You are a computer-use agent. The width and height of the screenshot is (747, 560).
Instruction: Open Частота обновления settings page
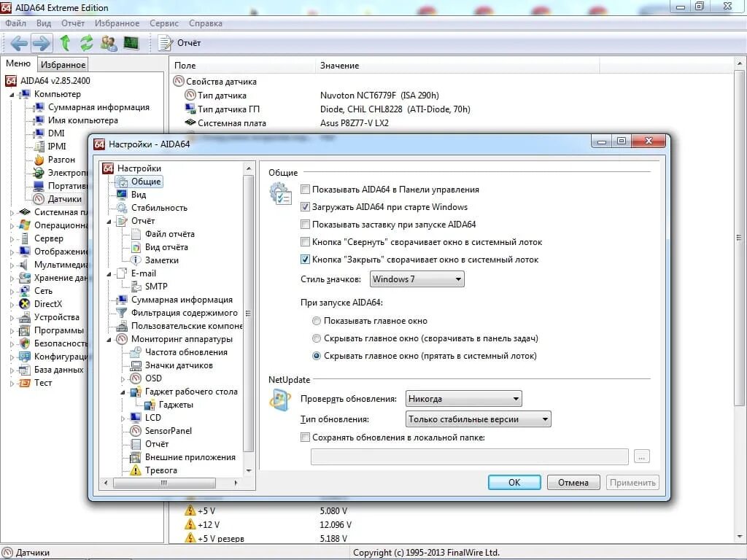pyautogui.click(x=186, y=352)
